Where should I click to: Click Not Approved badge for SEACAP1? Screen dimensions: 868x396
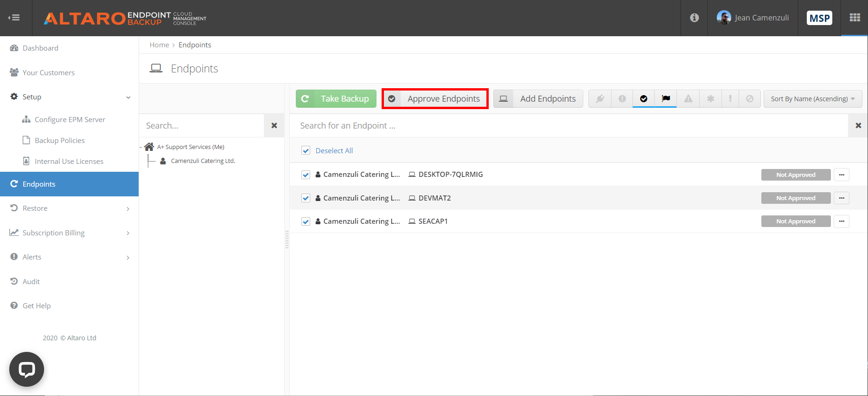coord(796,221)
